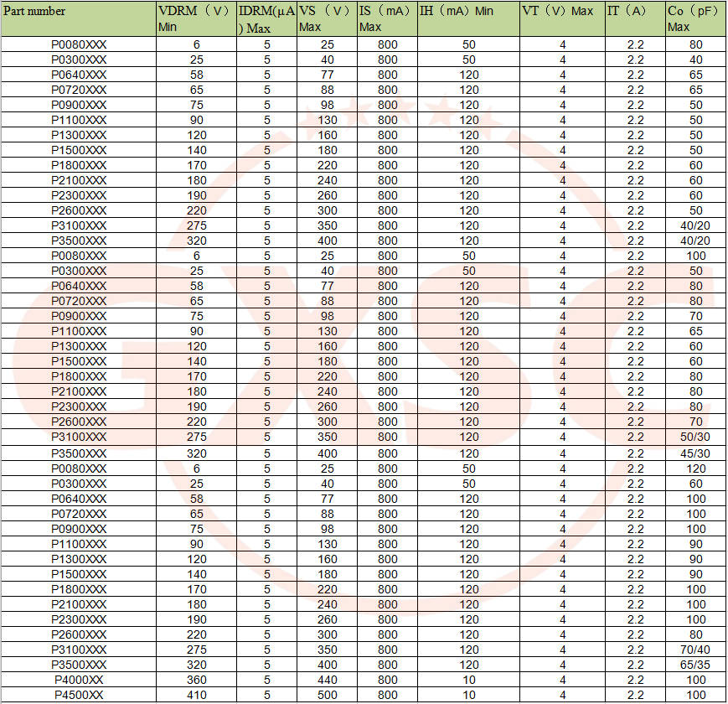Select Co value 70 in a P0900XXX row
728x704 pixels.
click(696, 316)
